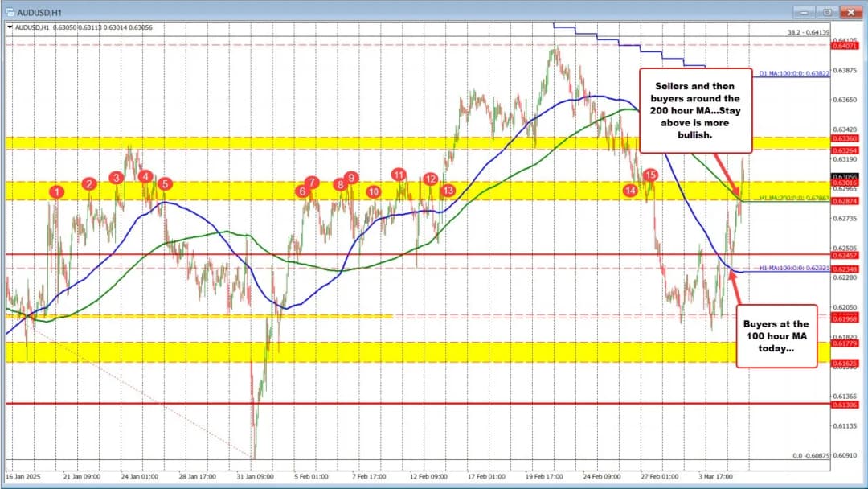Screen dimensions: 868x489
Task: Click the 'Buyers at the 100 hour MA' note
Action: (776, 335)
